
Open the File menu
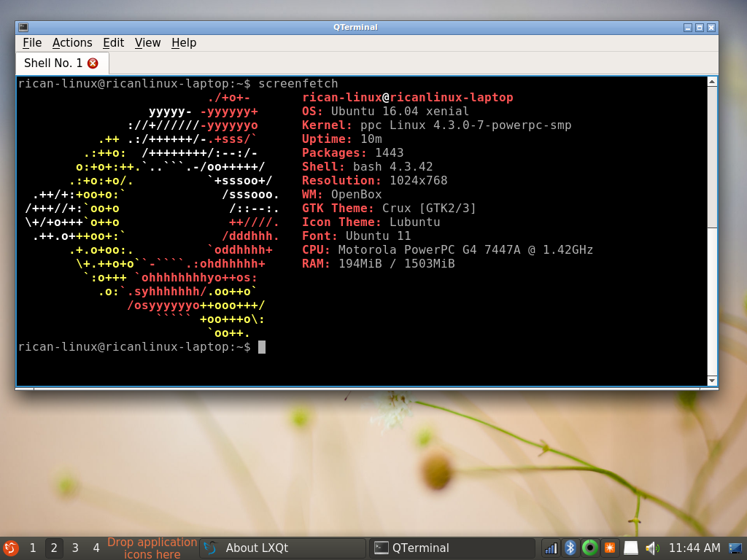32,43
